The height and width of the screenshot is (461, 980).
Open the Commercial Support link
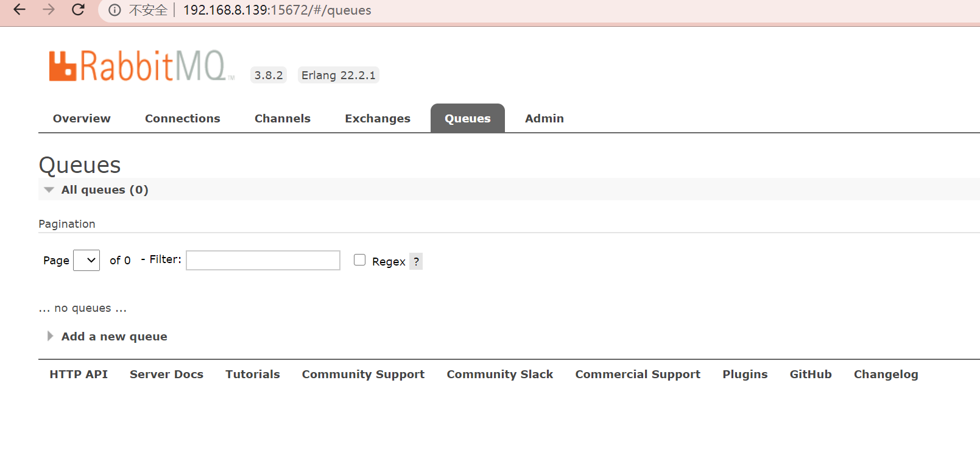tap(638, 375)
